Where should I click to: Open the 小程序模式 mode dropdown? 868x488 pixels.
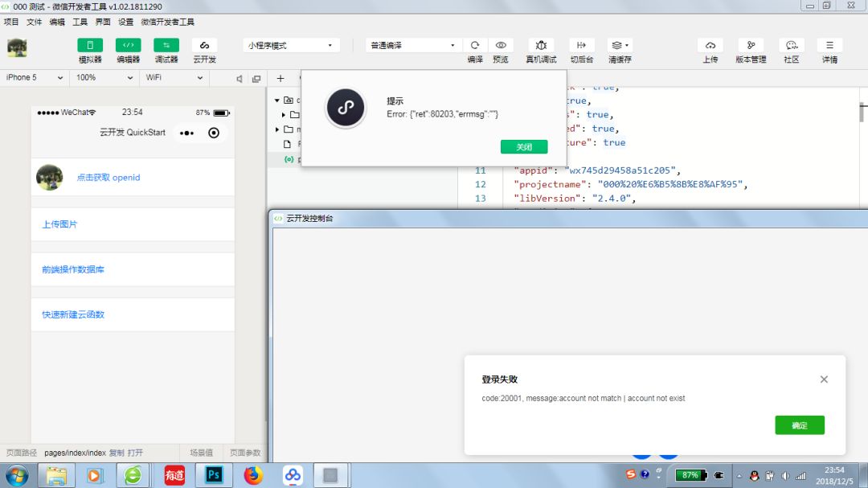coord(291,45)
